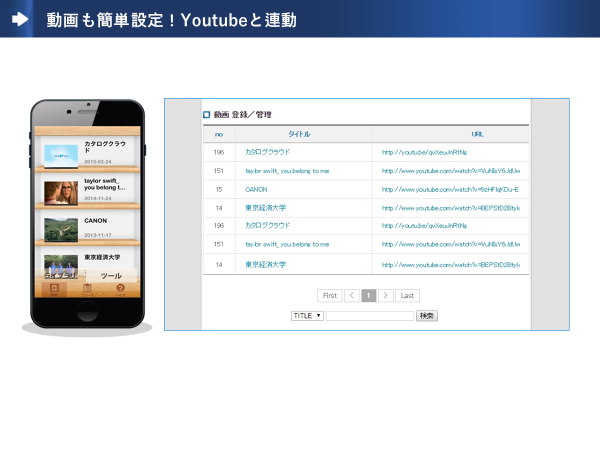
Task: Go to next page with right chevron
Action: pyautogui.click(x=385, y=296)
